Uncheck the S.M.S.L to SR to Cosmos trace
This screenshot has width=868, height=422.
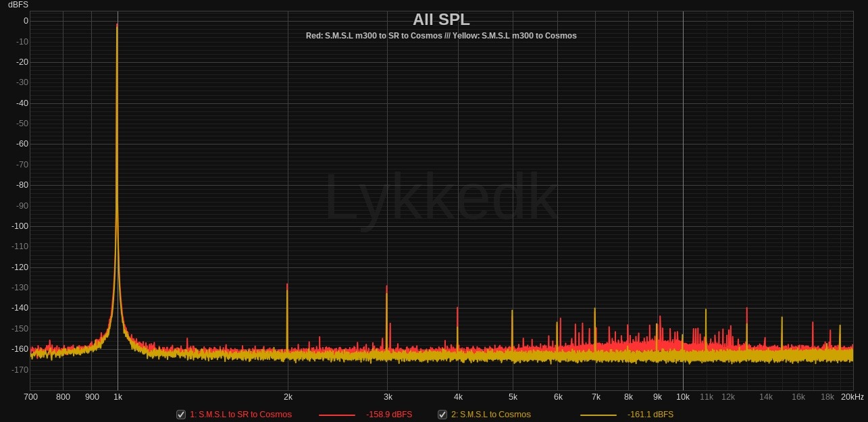181,415
